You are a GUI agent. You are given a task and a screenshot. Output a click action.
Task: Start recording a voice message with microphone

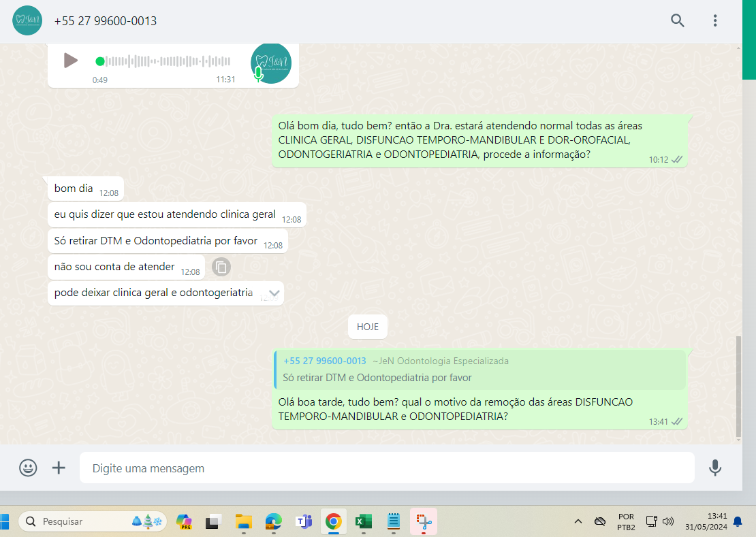point(715,468)
